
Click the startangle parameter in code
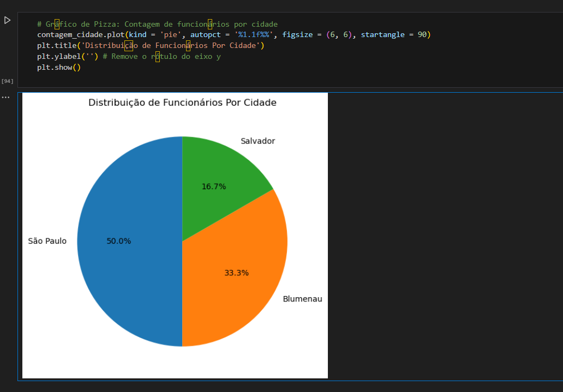pos(382,35)
